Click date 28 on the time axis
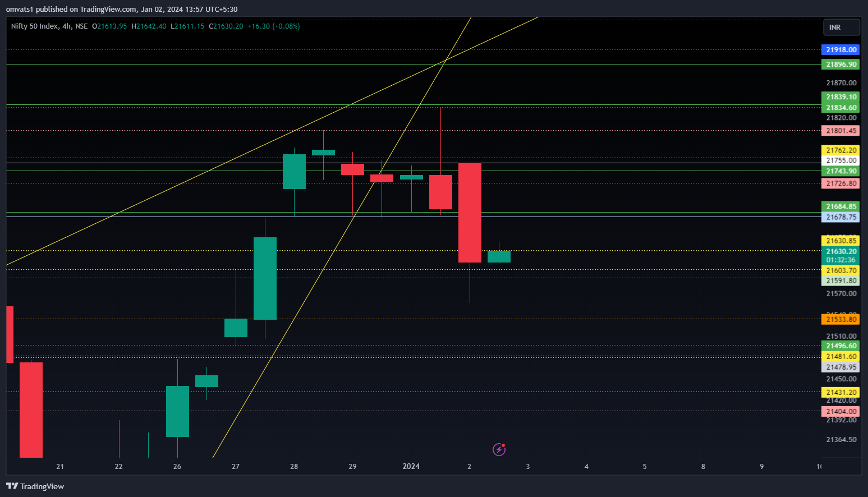The image size is (868, 497). coord(294,467)
